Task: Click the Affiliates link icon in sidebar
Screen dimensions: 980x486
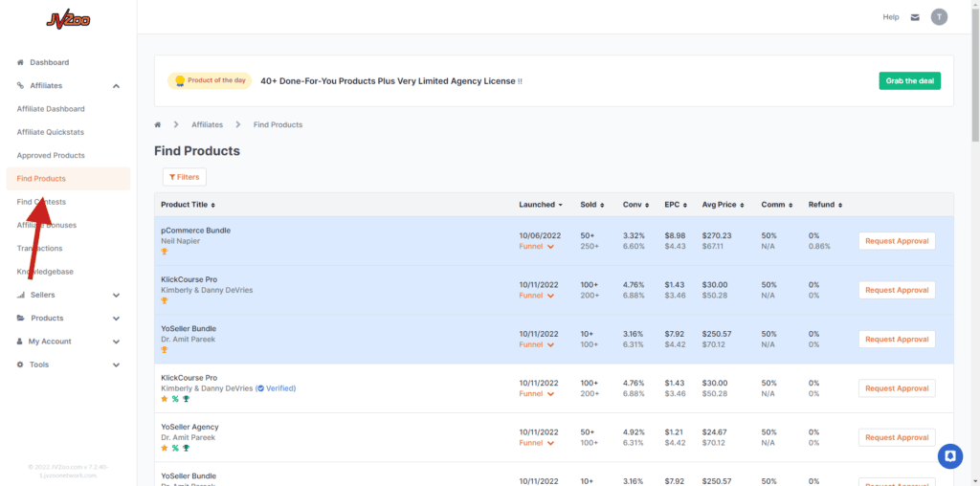Action: pos(20,85)
